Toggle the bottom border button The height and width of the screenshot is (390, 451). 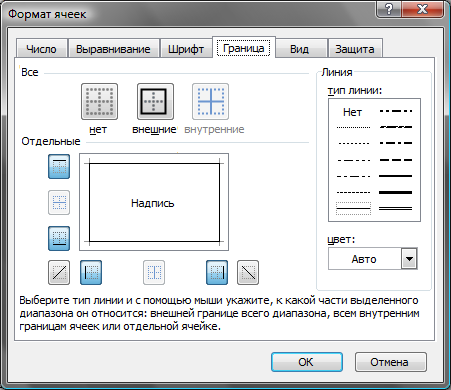pyautogui.click(x=59, y=238)
